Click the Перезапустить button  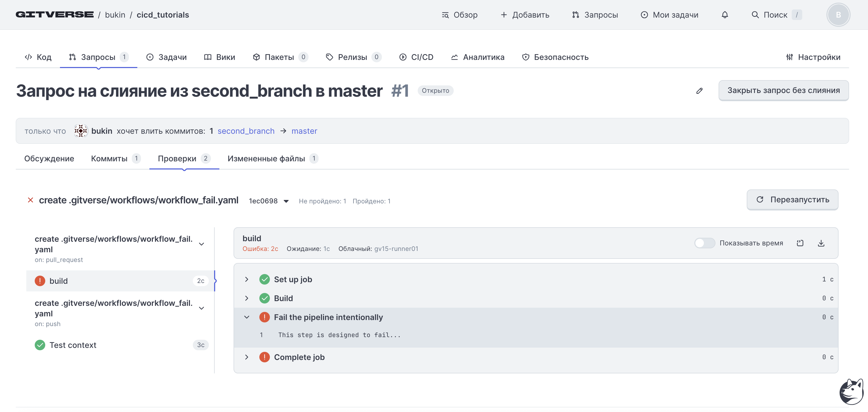coord(792,200)
